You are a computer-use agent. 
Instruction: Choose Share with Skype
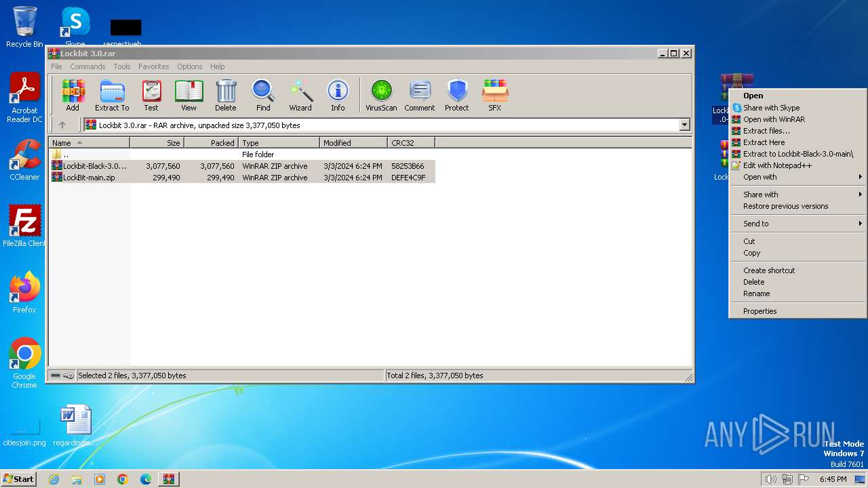797,108
